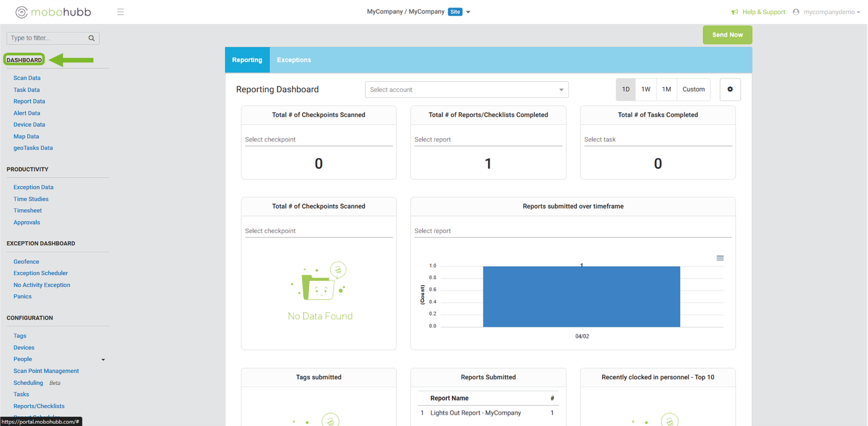Switch to the Exceptions tab
Screen dimensions: 868x426
(293, 60)
